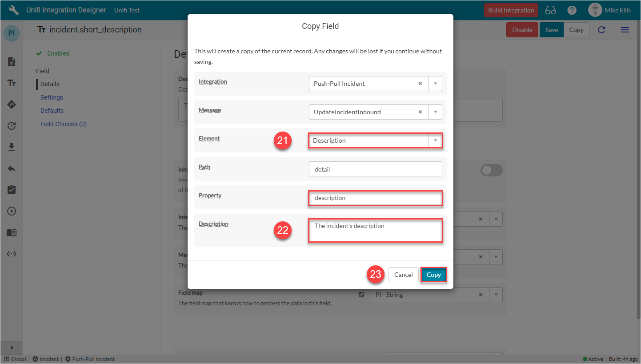Screen dimensions: 641x364
Task: Confirm with the teal Copy button
Action: [433, 275]
